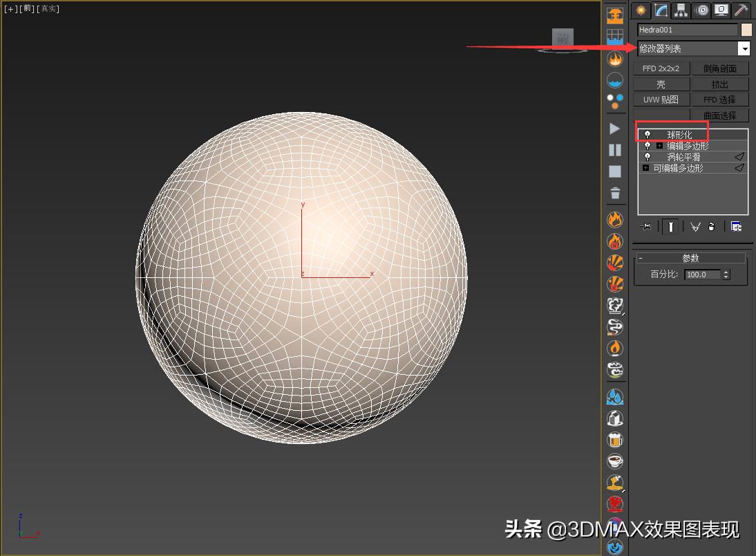Click the object color swatch beside Hedra001
The image size is (756, 556).
[x=746, y=30]
